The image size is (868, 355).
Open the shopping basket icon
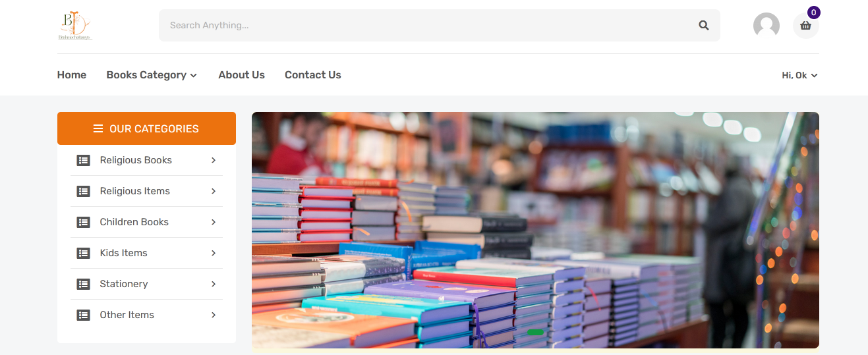805,26
